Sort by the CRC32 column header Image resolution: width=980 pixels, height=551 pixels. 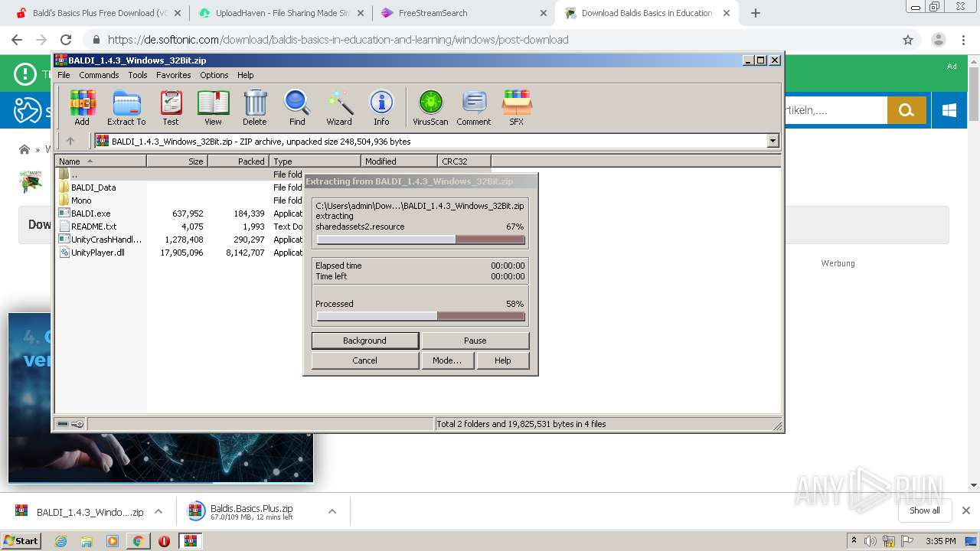(x=464, y=161)
